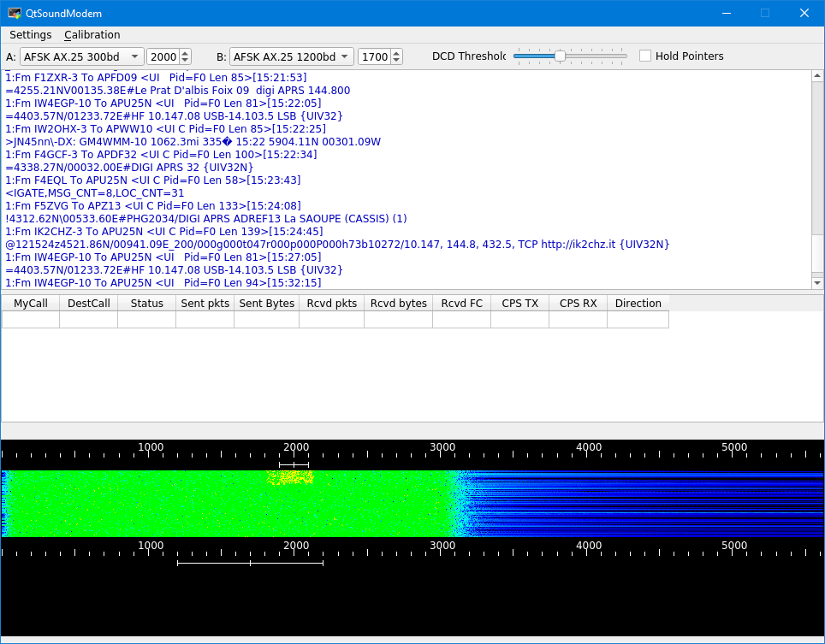
Task: Enable the Hold Pointers checkbox
Action: pyautogui.click(x=645, y=56)
